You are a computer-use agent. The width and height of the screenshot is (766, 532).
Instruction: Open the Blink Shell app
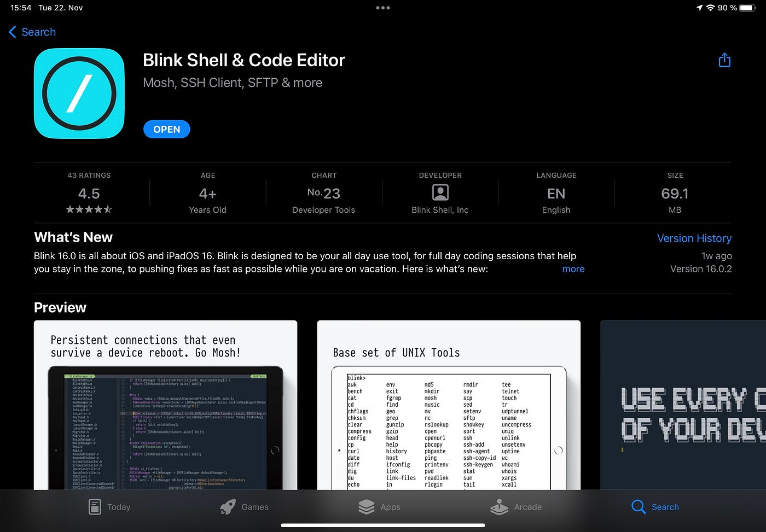point(167,129)
